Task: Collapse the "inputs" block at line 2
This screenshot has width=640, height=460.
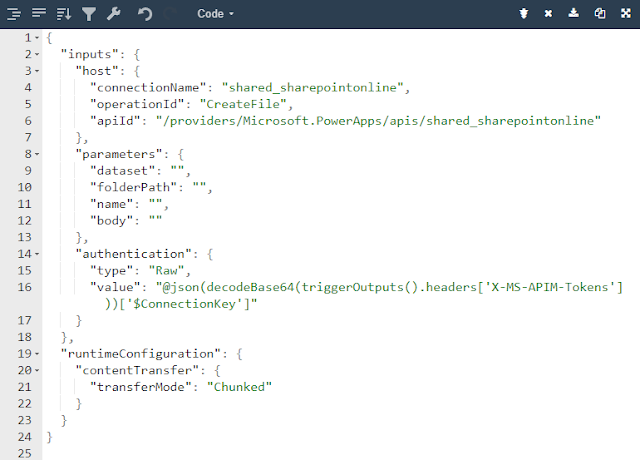Action: point(37,54)
